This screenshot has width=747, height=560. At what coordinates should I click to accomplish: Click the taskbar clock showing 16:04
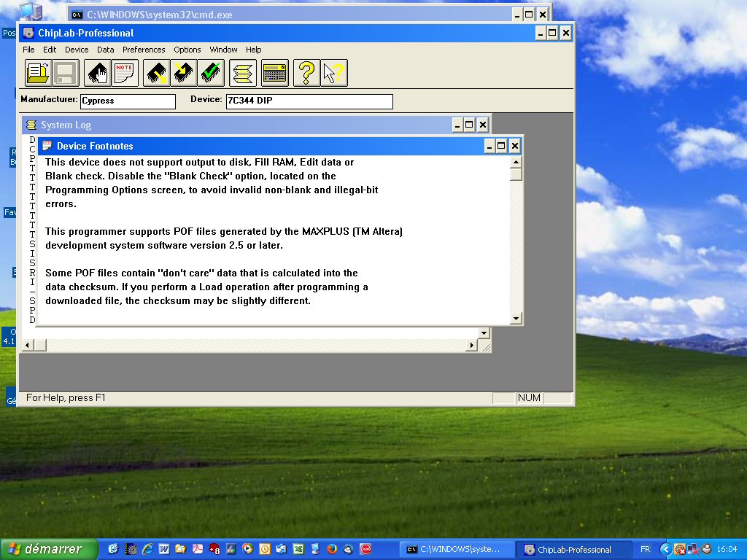pos(727,550)
